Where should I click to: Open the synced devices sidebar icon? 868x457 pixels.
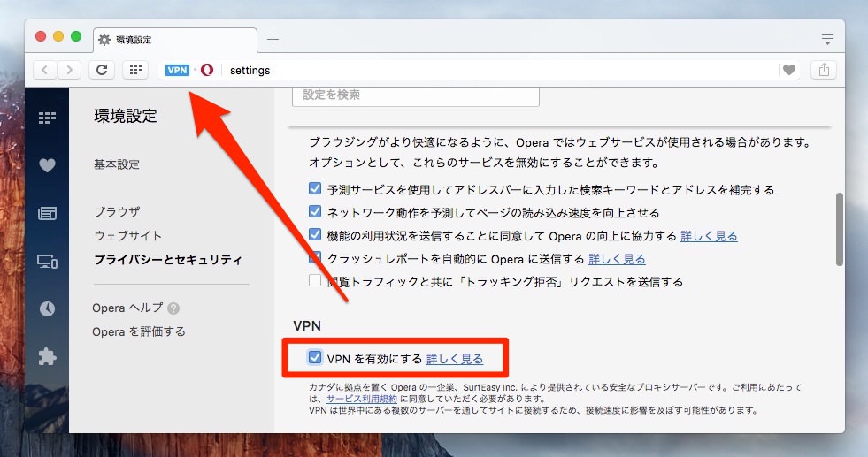[47, 261]
